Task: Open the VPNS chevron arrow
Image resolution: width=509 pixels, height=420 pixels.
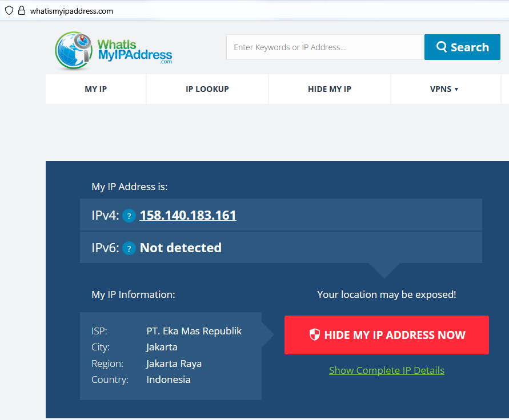Action: (455, 89)
